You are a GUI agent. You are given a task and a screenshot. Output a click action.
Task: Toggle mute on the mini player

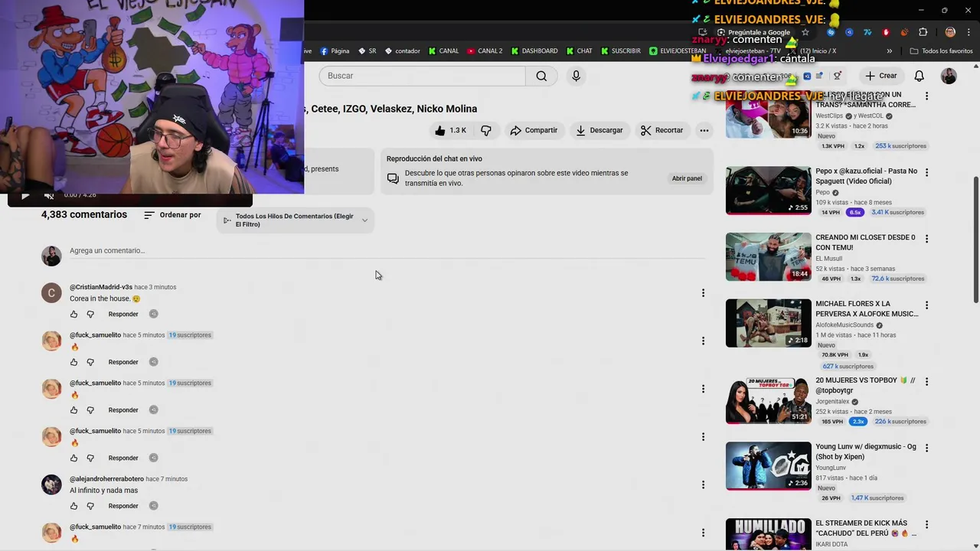[49, 195]
